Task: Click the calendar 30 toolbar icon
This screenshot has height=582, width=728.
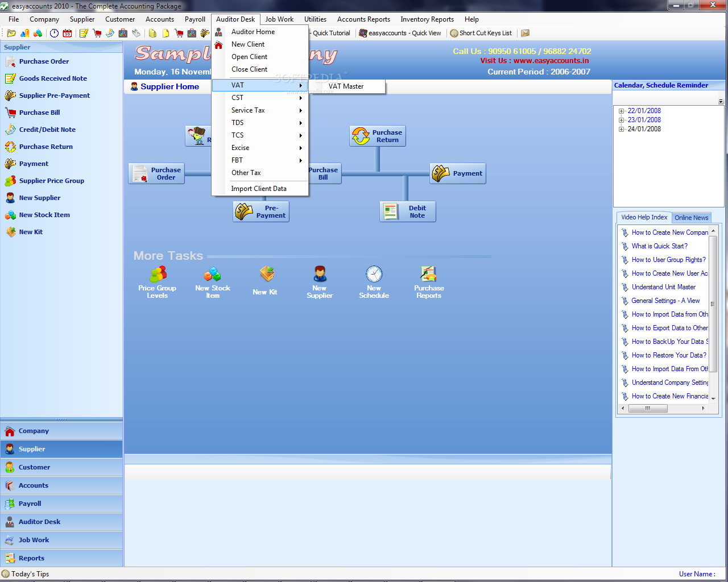Action: click(x=67, y=33)
